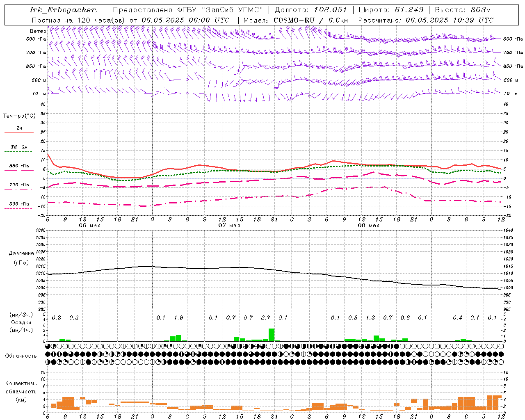Click the 06 мая date label
Image resolution: width=525 pixels, height=420 pixels.
(x=89, y=226)
